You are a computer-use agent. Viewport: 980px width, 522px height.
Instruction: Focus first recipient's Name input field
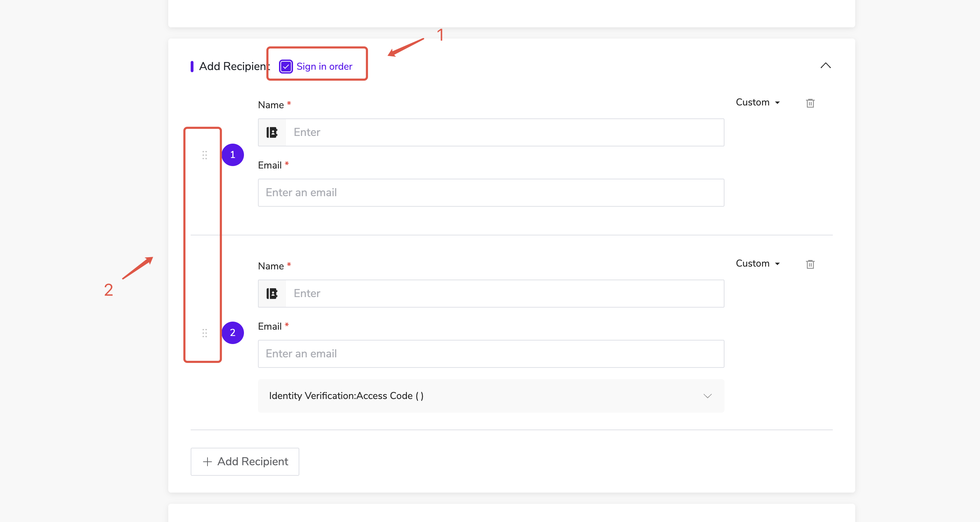tap(504, 132)
